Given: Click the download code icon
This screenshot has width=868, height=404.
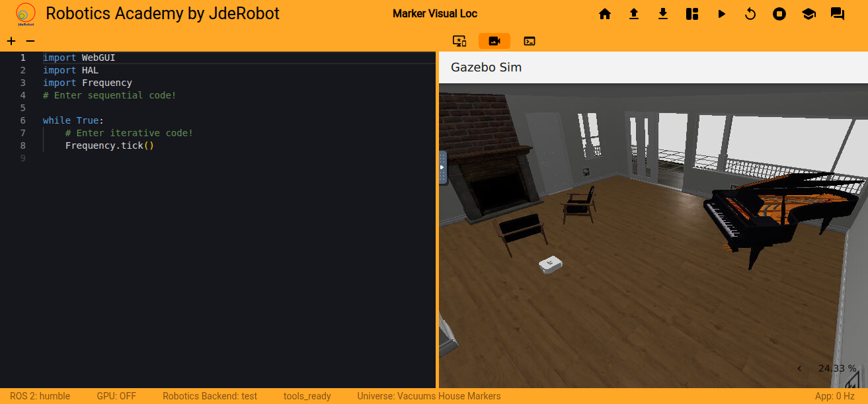Looking at the screenshot, I should [663, 14].
